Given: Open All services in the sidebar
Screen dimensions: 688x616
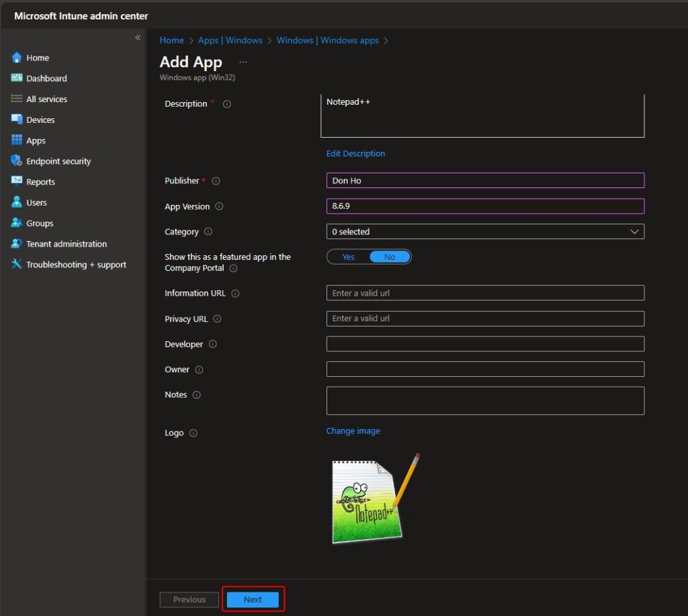Looking at the screenshot, I should [x=46, y=99].
